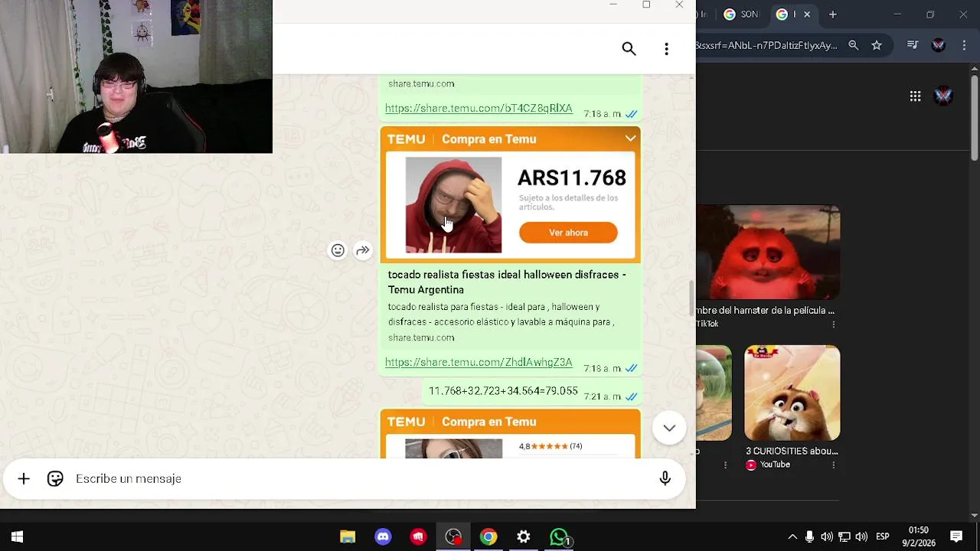Click the WhatsApp chat scrollbar
This screenshot has width=980, height=551.
[x=692, y=298]
